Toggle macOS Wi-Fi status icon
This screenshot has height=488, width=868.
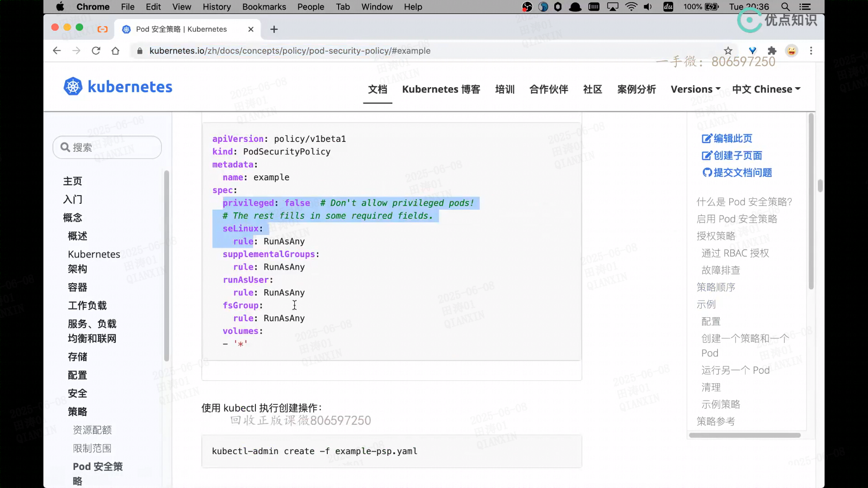coord(631,7)
